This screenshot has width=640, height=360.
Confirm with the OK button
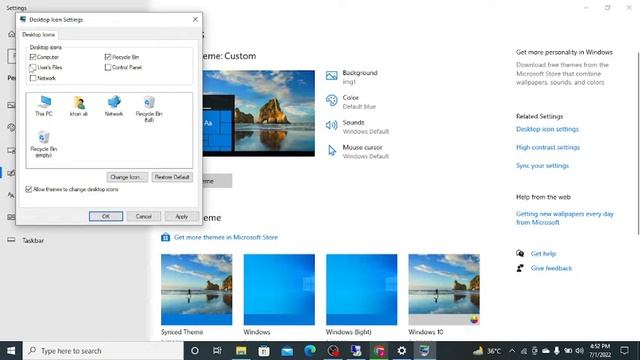[x=106, y=216]
